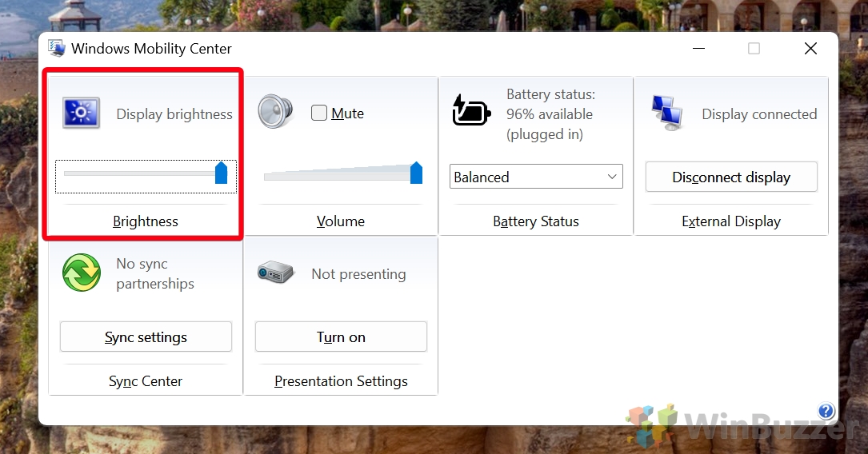
Task: Click the external display monitors icon
Action: tap(667, 113)
